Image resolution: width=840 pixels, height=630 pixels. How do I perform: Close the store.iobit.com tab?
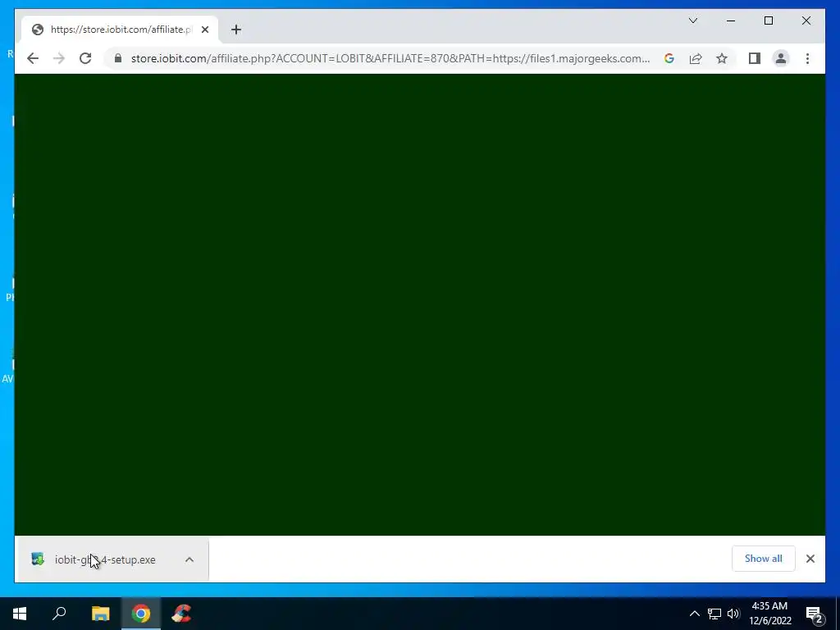205,30
